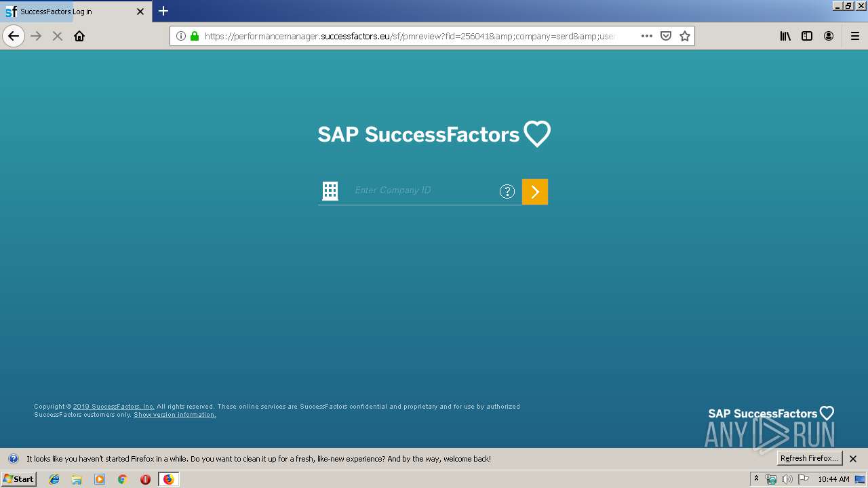
Task: Minimize the Firefox window
Action: coord(837,5)
